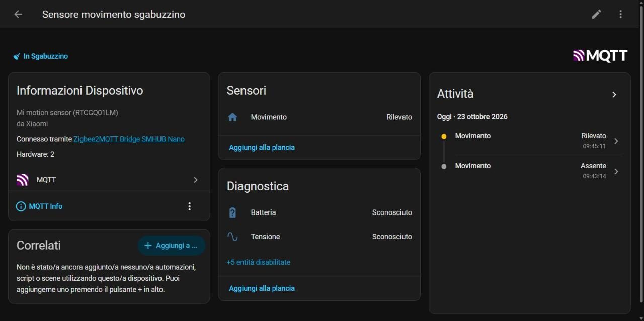Open three-dot menu beside MQTT Info
The width and height of the screenshot is (644, 321).
(190, 206)
